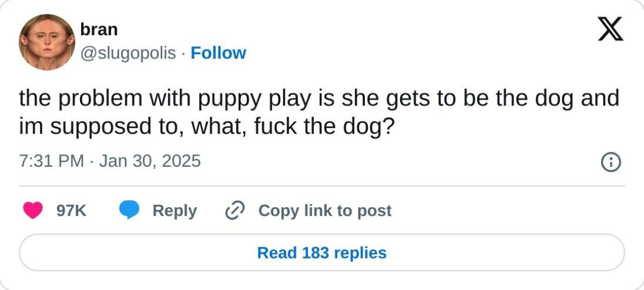This screenshot has width=644, height=290.
Task: Click the divider line above the like count
Action: click(x=322, y=186)
